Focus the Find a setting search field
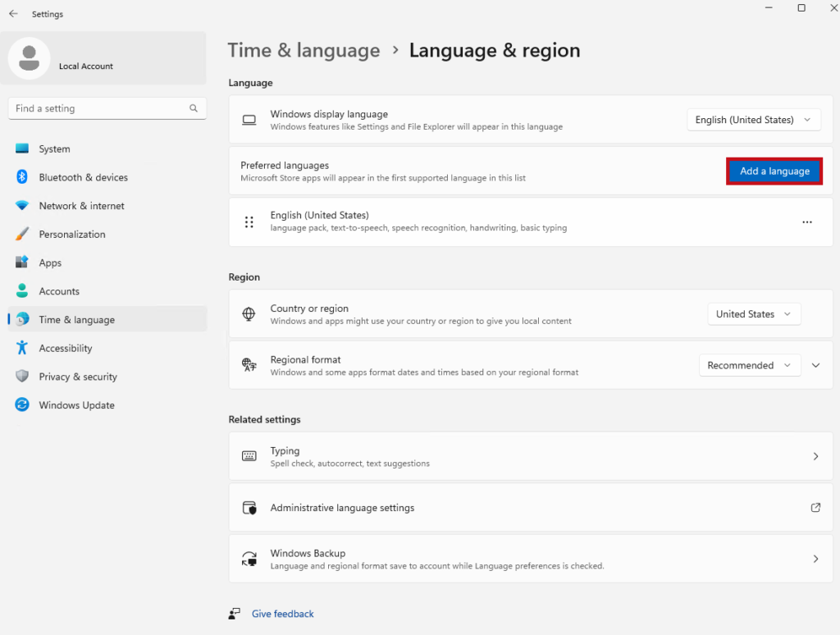Viewport: 840px width, 635px height. [x=98, y=108]
